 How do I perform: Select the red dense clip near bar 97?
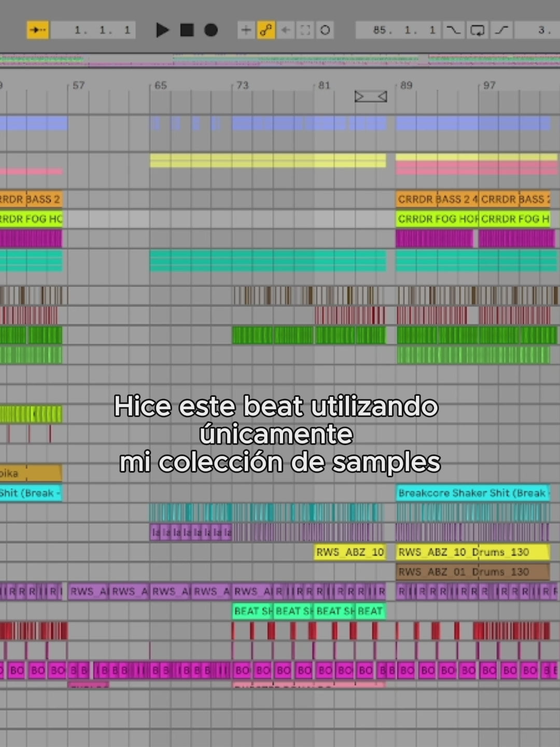[x=511, y=631]
